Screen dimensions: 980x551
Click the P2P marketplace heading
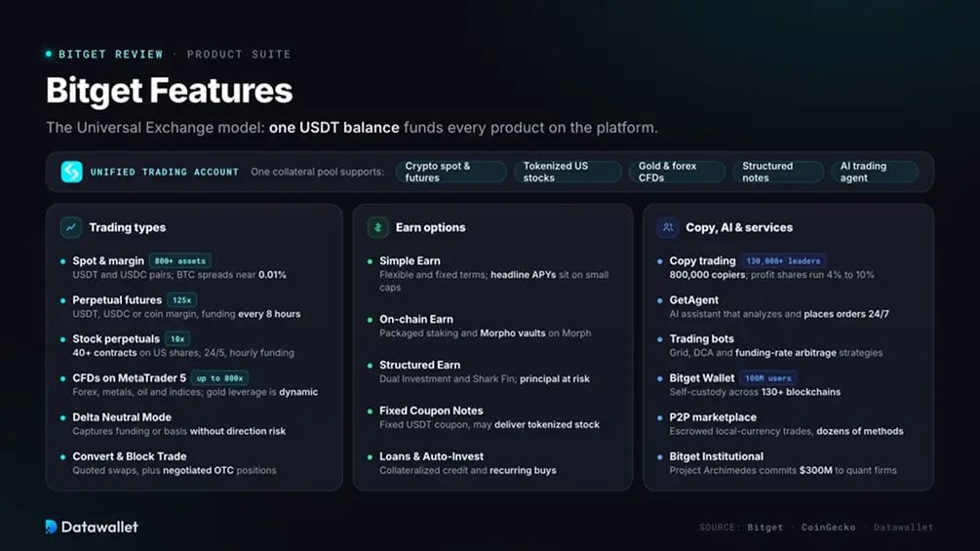[x=713, y=417]
